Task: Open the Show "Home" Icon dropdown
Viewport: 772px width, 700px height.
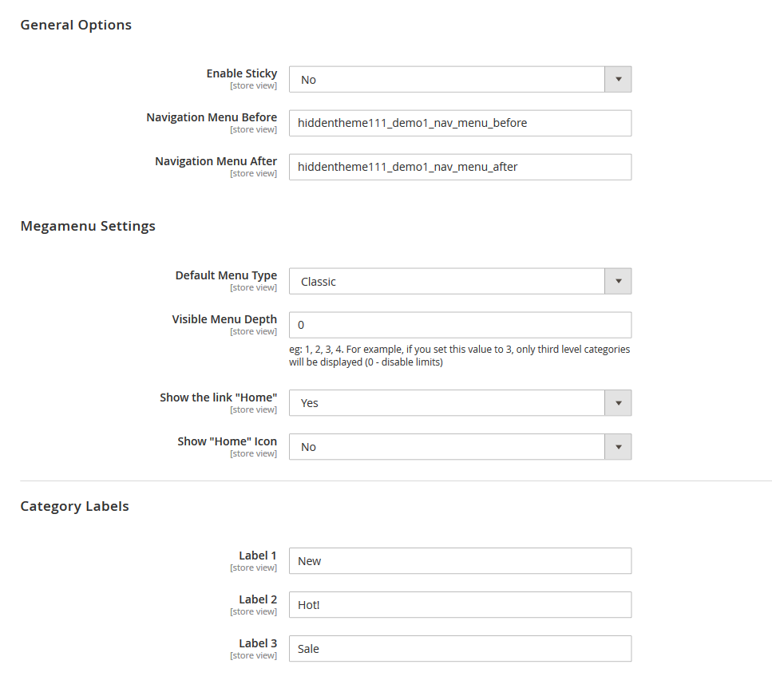Action: pyautogui.click(x=618, y=447)
